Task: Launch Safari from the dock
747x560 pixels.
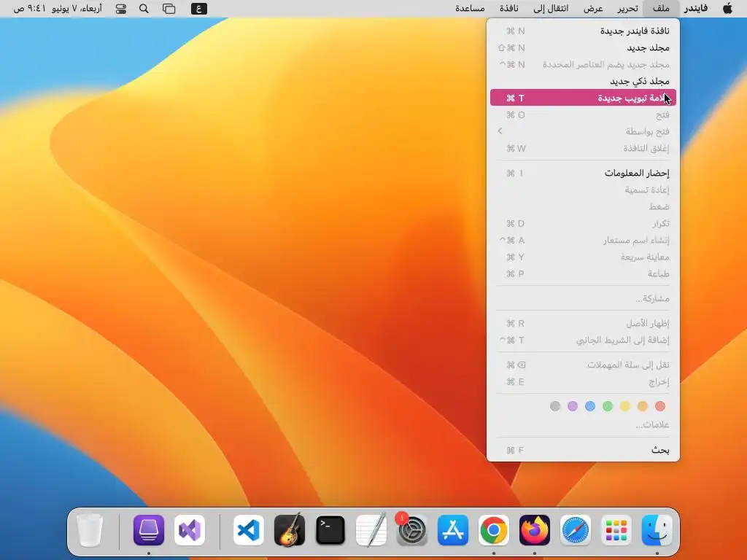Action: [x=575, y=530]
